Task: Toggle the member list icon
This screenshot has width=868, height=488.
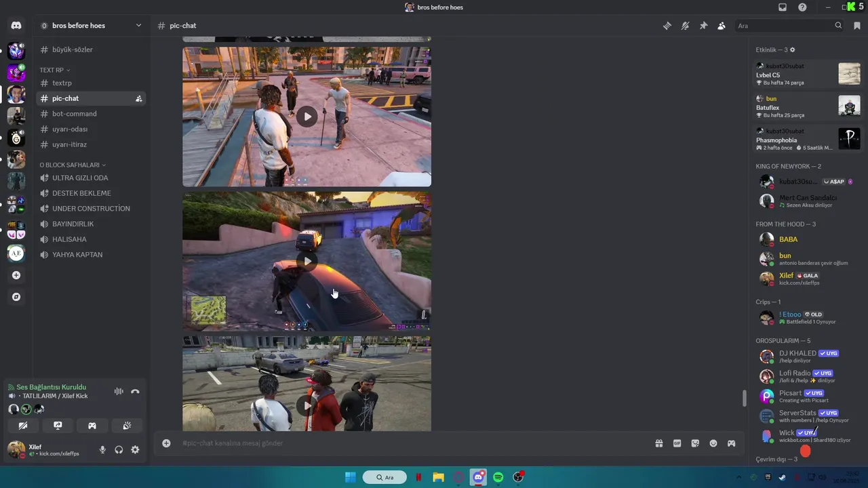Action: [722, 26]
